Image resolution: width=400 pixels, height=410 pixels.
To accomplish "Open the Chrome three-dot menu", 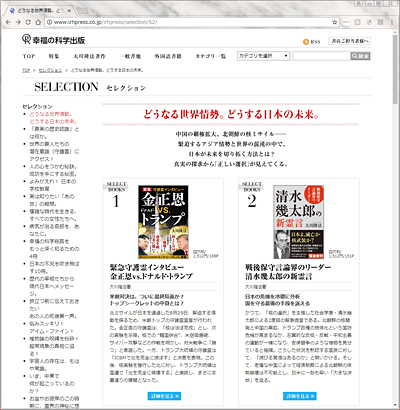I will pos(391,22).
